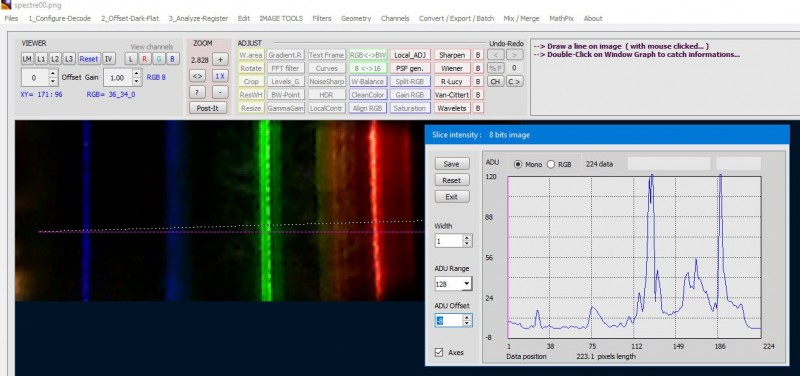Select the L2 viewer layer button
This screenshot has height=376, width=800.
(55, 59)
